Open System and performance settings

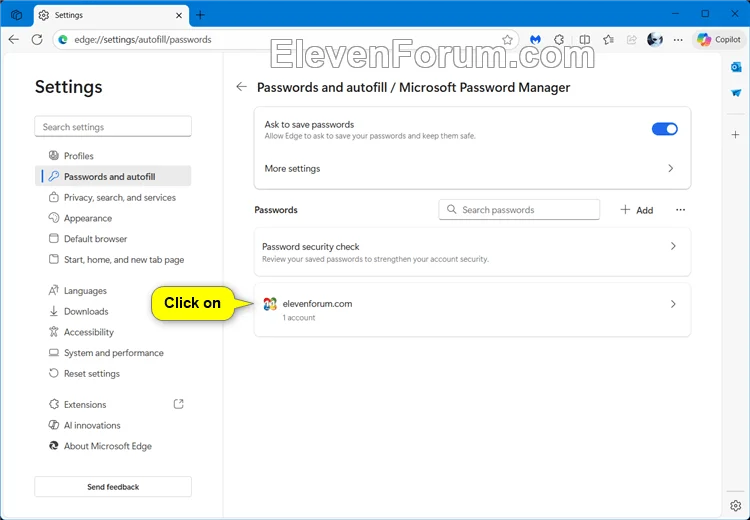pos(113,353)
